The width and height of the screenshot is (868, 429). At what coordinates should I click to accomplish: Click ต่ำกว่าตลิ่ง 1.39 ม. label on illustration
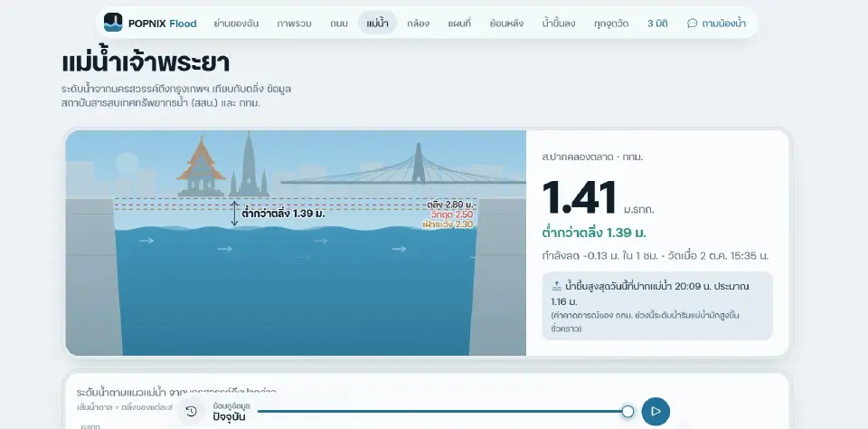(283, 214)
